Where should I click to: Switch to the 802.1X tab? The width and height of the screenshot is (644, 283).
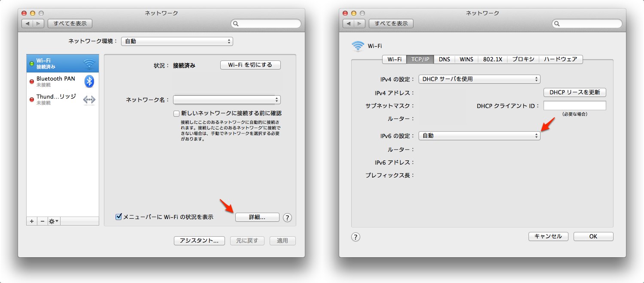point(492,59)
